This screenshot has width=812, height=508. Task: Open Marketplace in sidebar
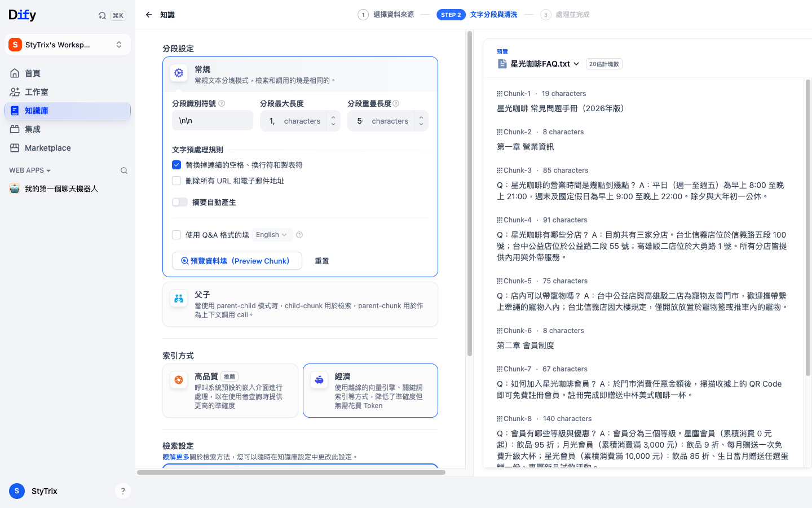[68, 148]
